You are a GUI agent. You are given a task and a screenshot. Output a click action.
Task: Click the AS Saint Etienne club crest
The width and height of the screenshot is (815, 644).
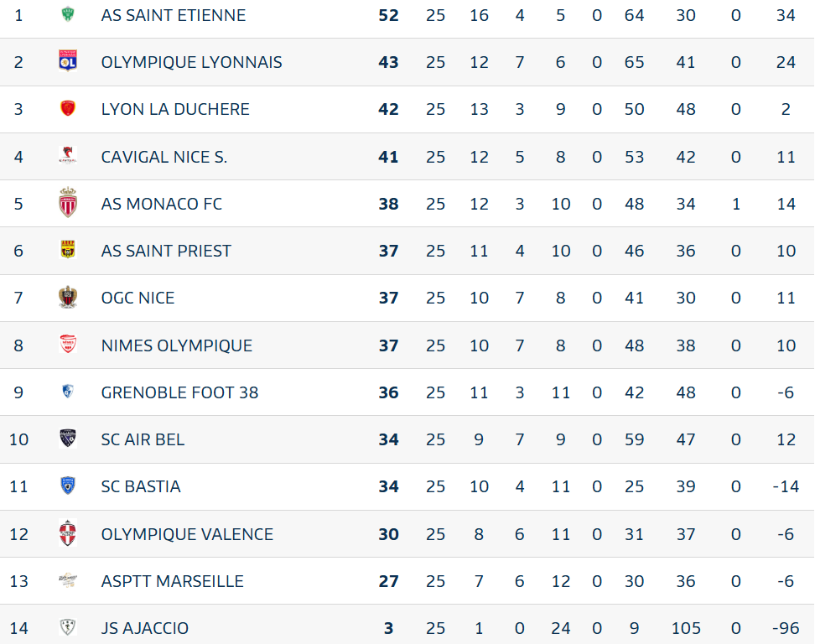pyautogui.click(x=68, y=14)
